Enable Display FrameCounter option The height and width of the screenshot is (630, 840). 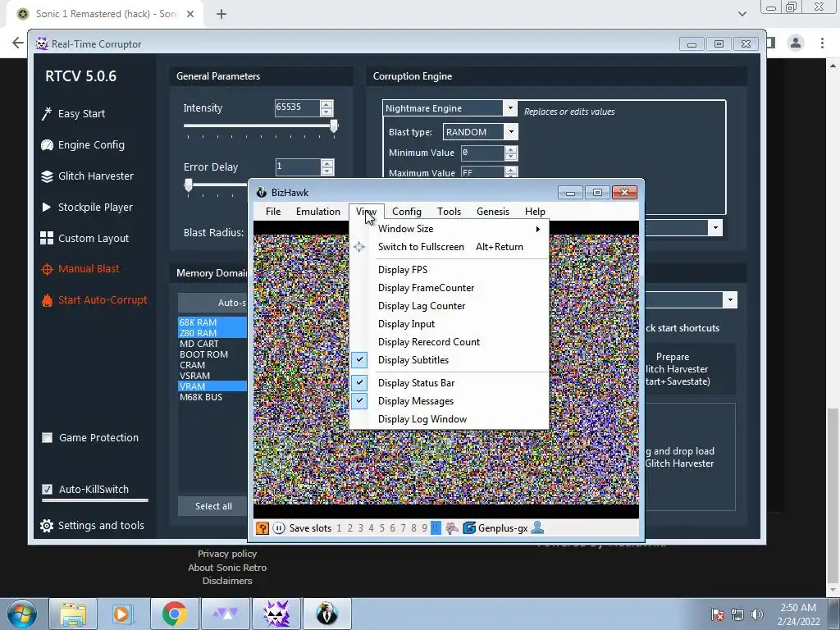450,288
